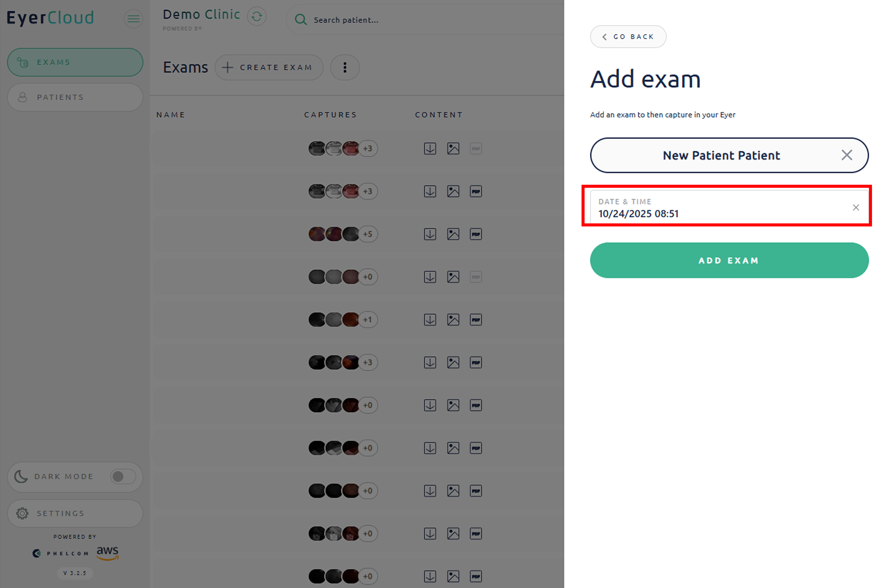This screenshot has width=893, height=588.
Task: Clear the New Patient Patient selection
Action: (846, 155)
